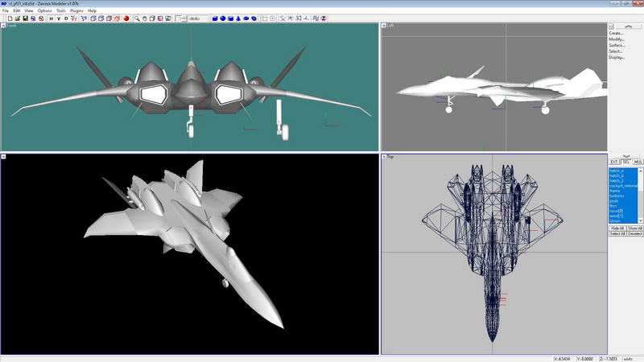This screenshot has width=644, height=362.
Task: Open the <N/A> dropdown in toolbar
Action: (197, 18)
